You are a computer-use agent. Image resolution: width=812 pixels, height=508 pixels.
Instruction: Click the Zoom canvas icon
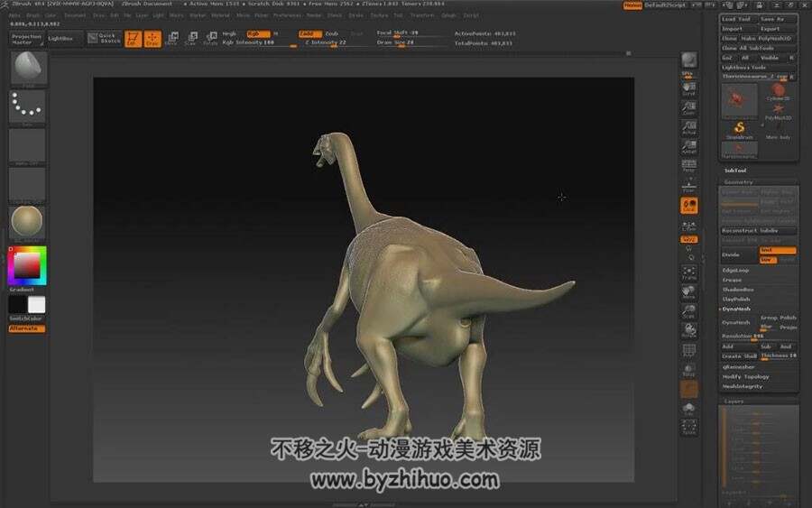coord(688,107)
